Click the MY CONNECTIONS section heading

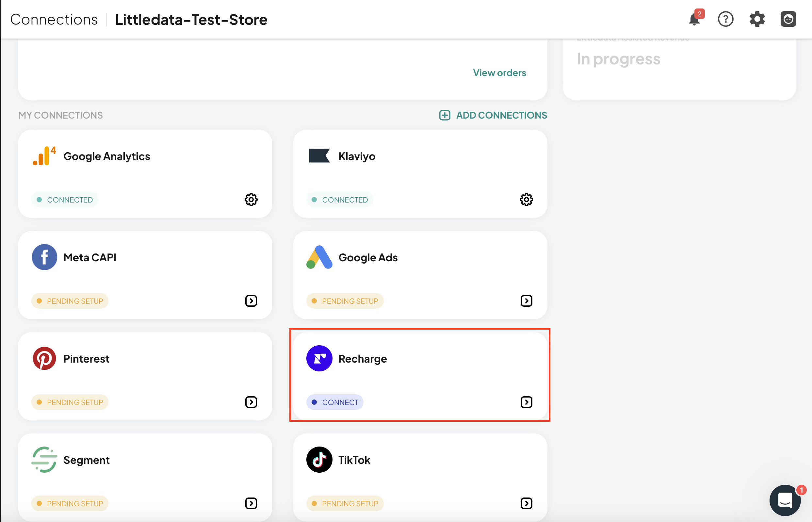pos(60,115)
